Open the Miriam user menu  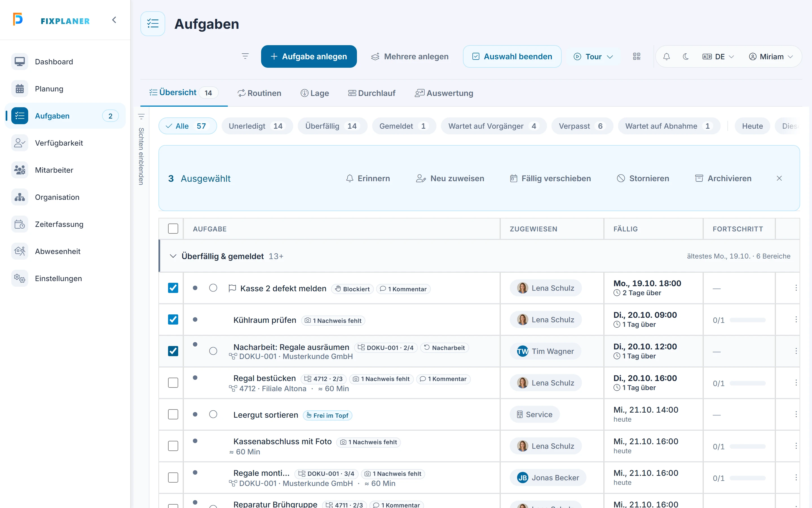[771, 56]
